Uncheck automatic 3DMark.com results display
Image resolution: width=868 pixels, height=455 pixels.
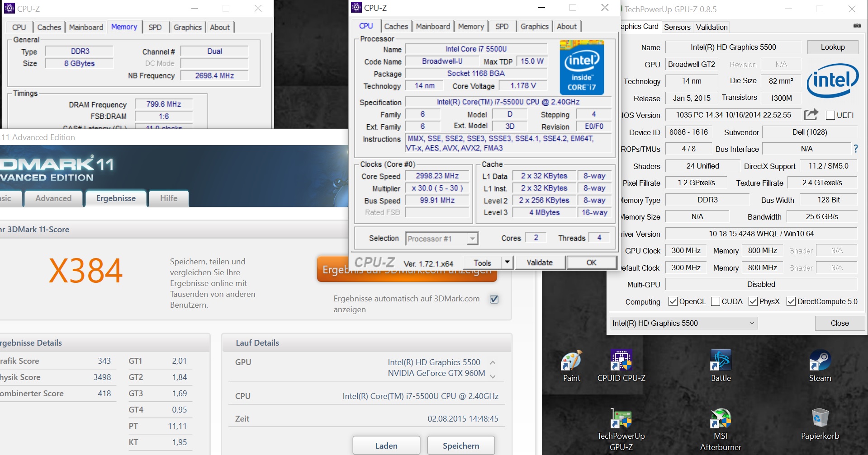494,299
